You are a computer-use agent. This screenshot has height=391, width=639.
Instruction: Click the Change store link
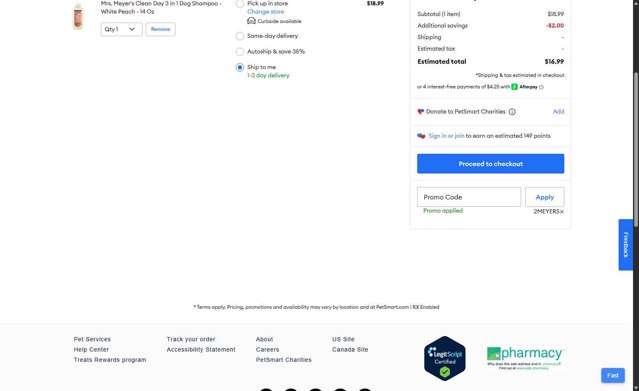(265, 12)
